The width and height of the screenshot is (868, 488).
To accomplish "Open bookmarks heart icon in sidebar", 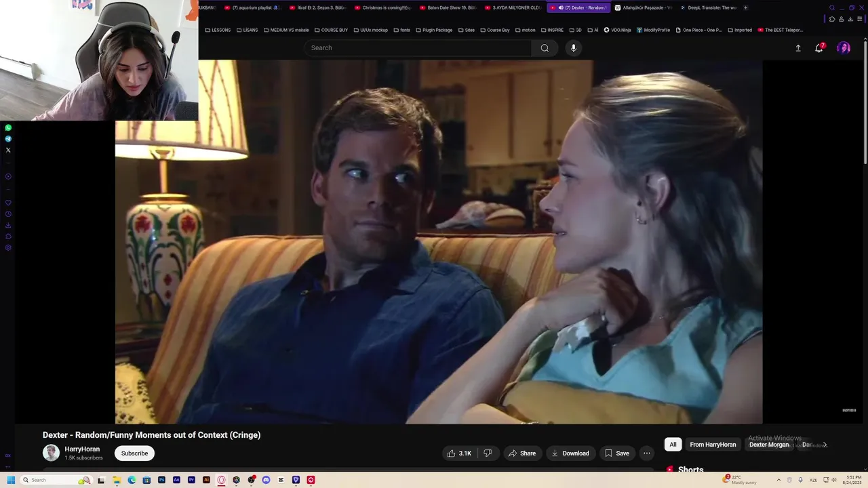I will [8, 203].
